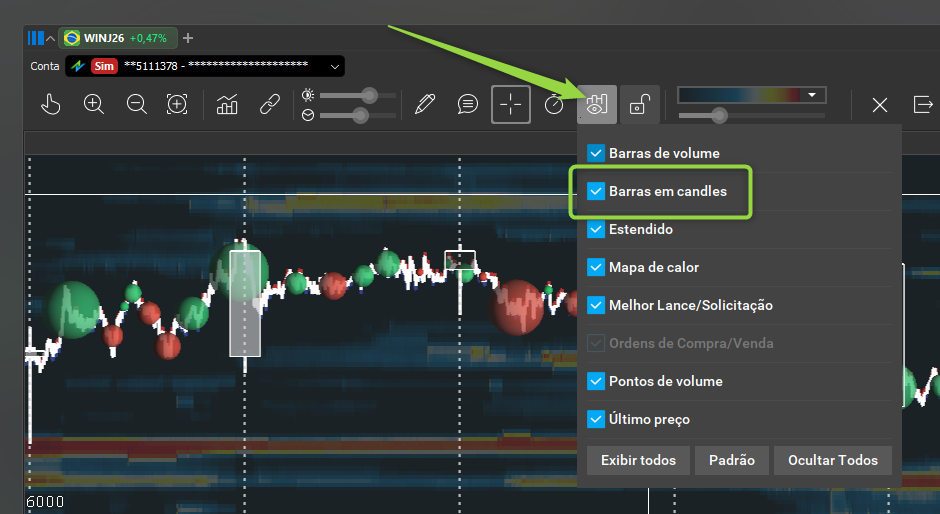Click the chain link icon
The image size is (940, 514).
[x=270, y=104]
